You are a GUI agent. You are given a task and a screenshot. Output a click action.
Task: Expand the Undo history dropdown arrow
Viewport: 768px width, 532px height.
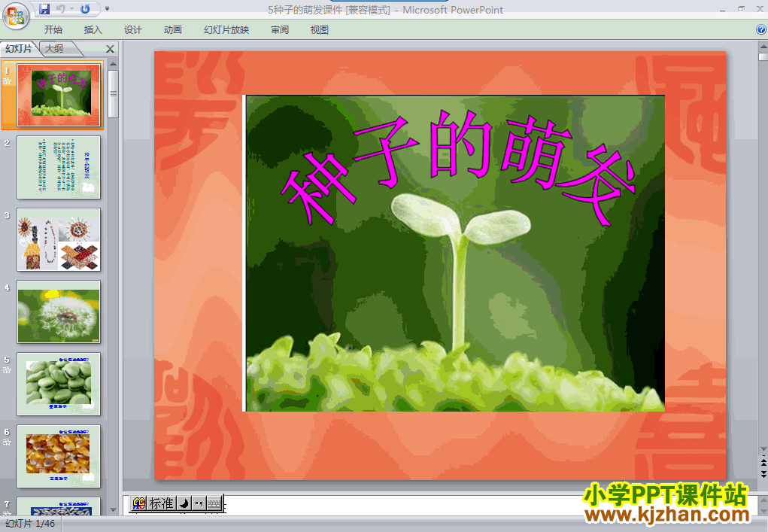(71, 9)
